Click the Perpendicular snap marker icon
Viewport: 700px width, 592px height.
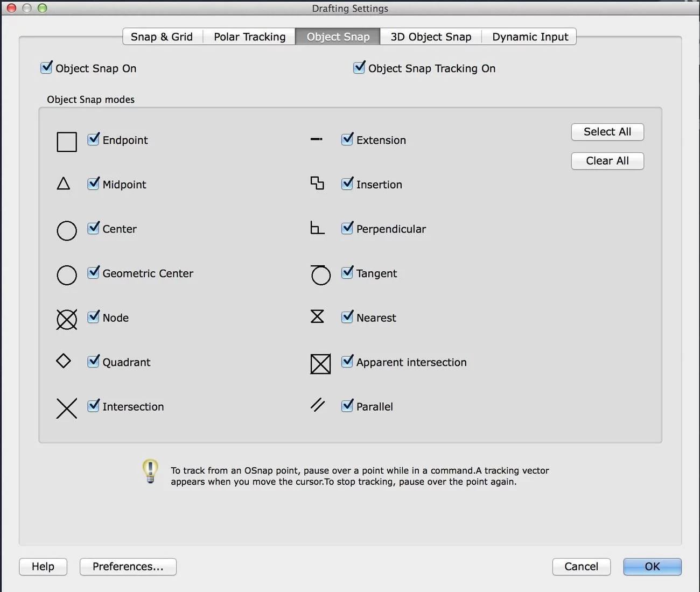coord(317,228)
